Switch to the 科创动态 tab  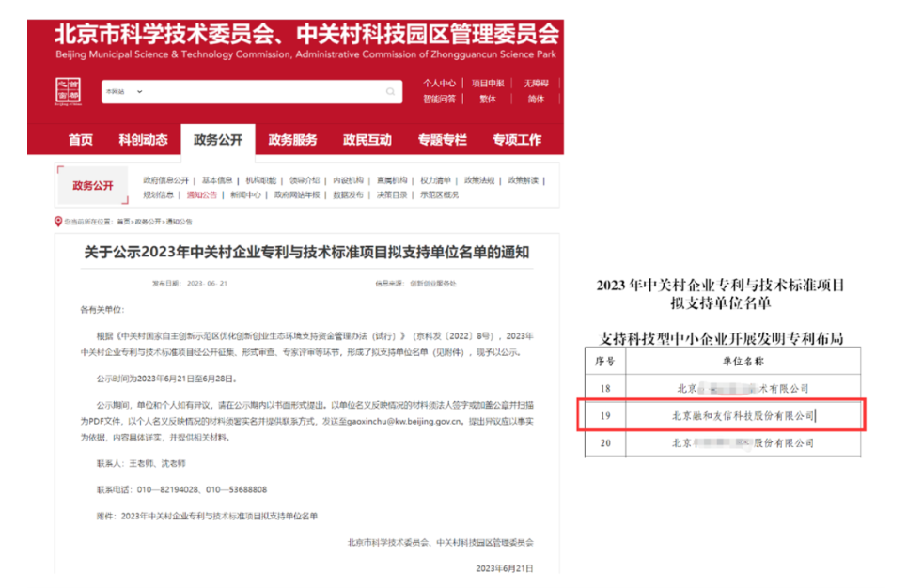(x=143, y=140)
